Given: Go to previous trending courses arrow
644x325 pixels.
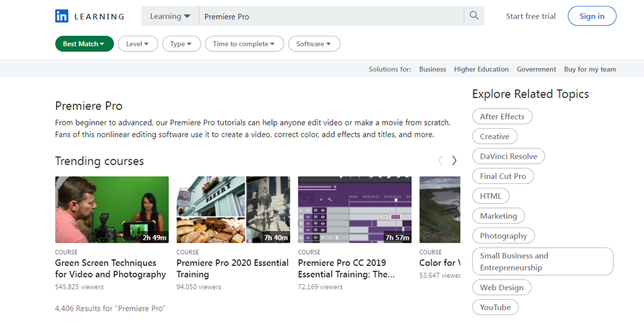Looking at the screenshot, I should [x=440, y=161].
